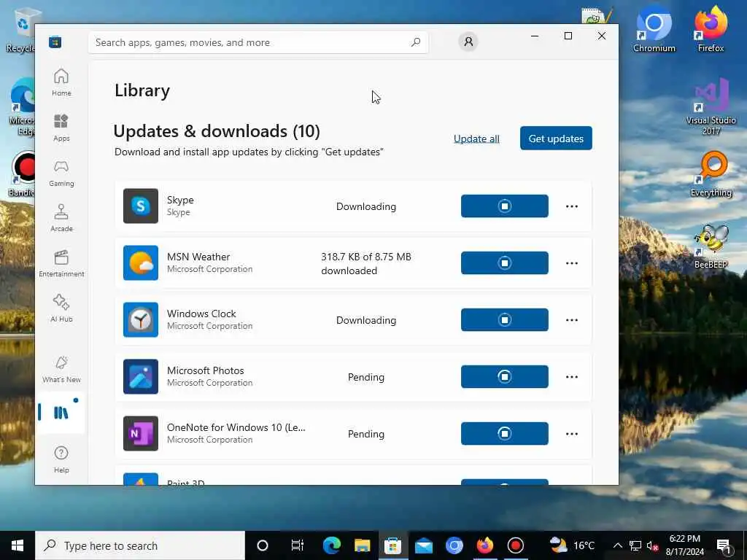Open Firefox from the taskbar
This screenshot has width=747, height=560.
point(485,545)
